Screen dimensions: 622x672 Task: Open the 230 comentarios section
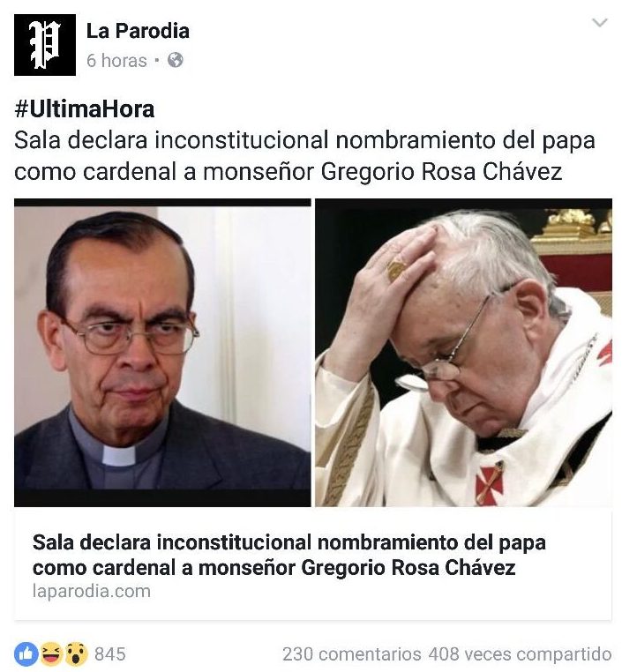coord(351,654)
